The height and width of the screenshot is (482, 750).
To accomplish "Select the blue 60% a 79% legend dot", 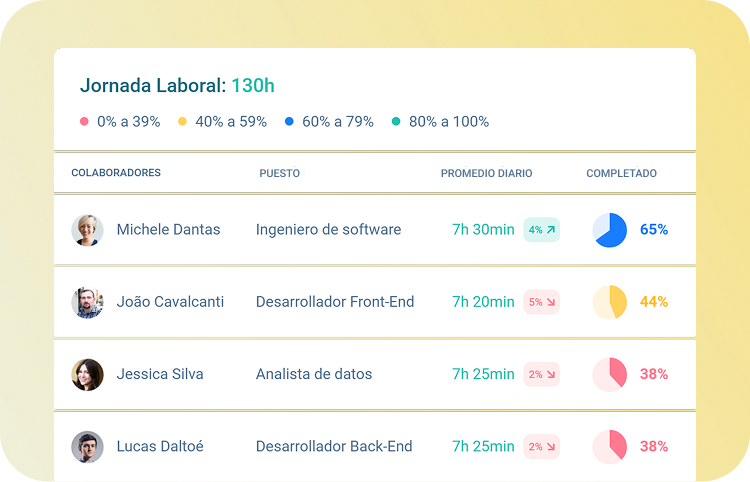I will [x=289, y=122].
